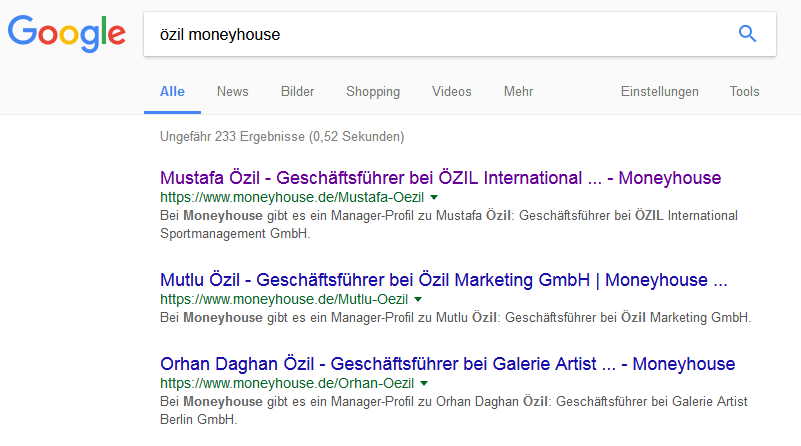801x446 pixels.
Task: Open the Tools options
Action: pos(744,91)
